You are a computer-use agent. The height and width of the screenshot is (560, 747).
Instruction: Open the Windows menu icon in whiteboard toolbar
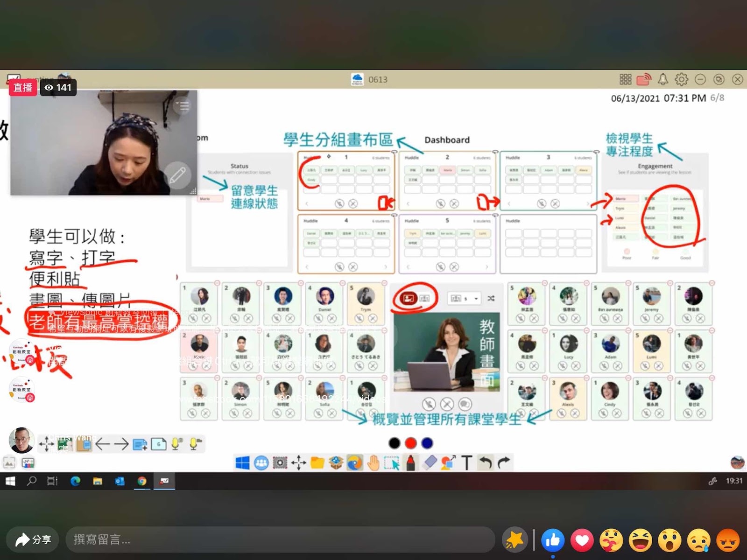pos(242,462)
